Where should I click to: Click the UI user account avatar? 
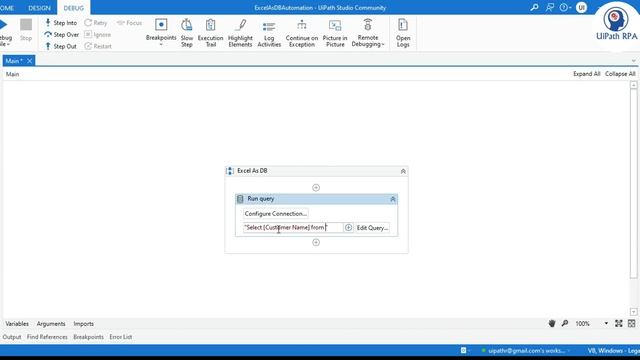(581, 7)
